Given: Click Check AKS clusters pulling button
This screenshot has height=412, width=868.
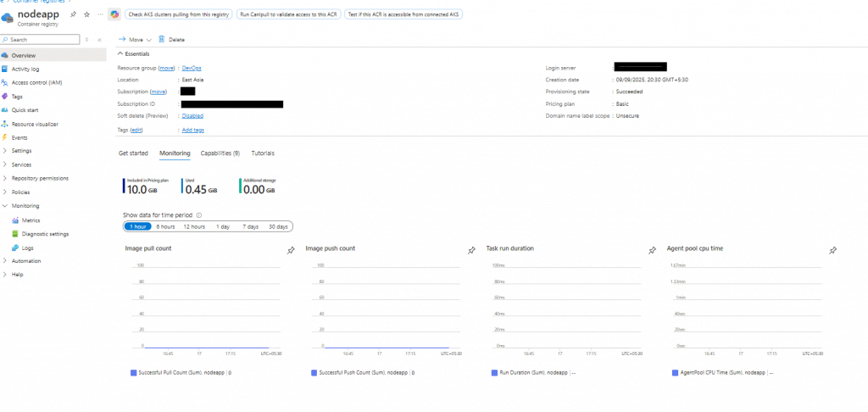Looking at the screenshot, I should pyautogui.click(x=179, y=14).
